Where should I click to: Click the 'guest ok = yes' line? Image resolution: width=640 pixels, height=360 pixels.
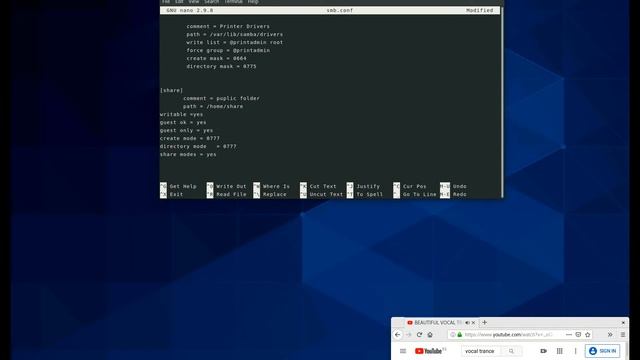point(183,122)
